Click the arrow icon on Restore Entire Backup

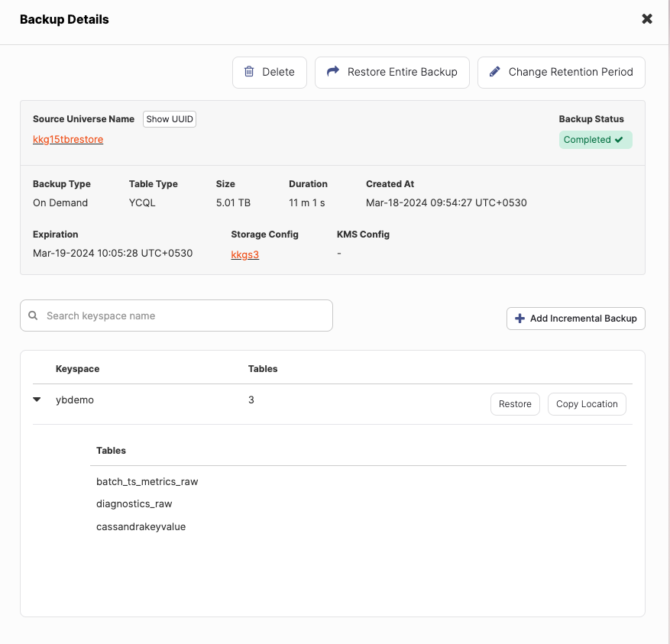[x=332, y=72]
